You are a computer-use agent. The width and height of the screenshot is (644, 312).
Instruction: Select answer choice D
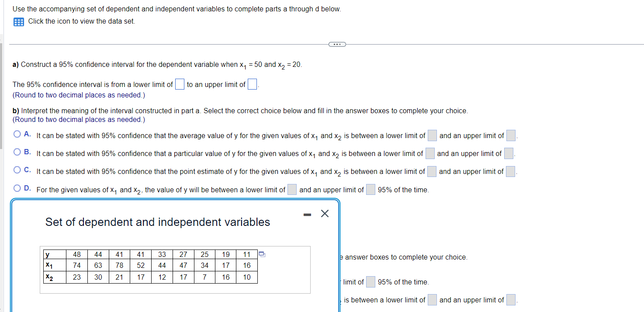pyautogui.click(x=17, y=188)
